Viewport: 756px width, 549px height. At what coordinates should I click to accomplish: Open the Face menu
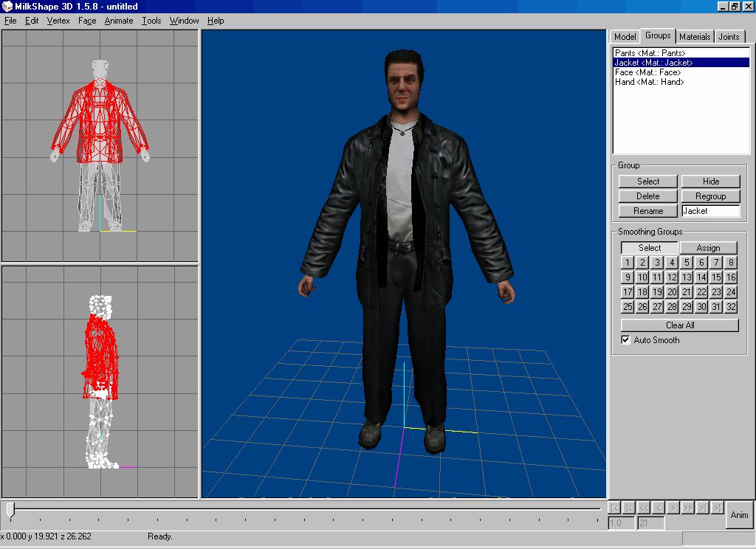(87, 21)
